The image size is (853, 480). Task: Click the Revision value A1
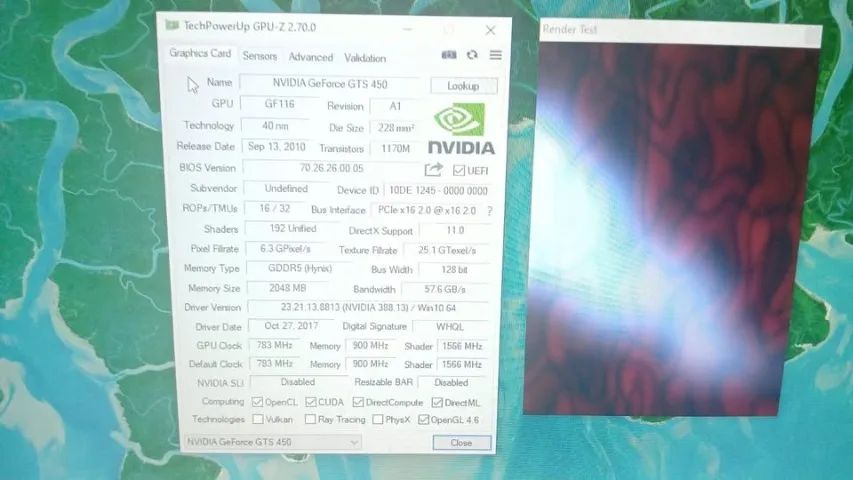pos(395,106)
